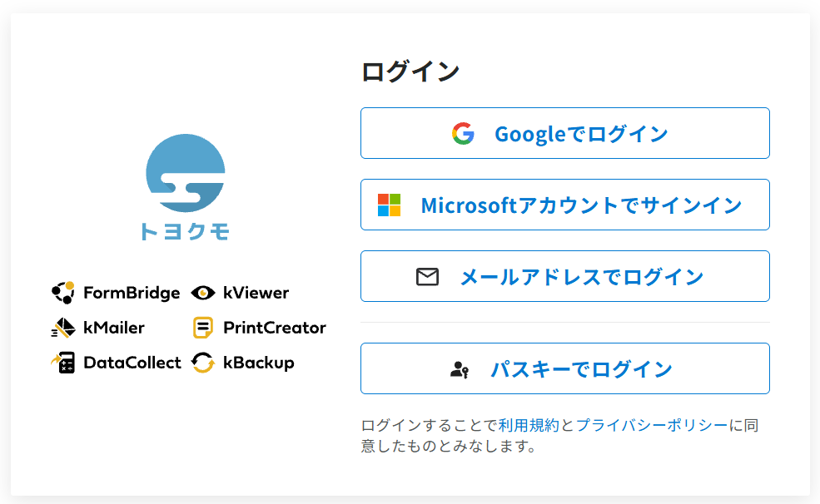
Task: Click the PrintCreator document icon
Action: pyautogui.click(x=203, y=328)
